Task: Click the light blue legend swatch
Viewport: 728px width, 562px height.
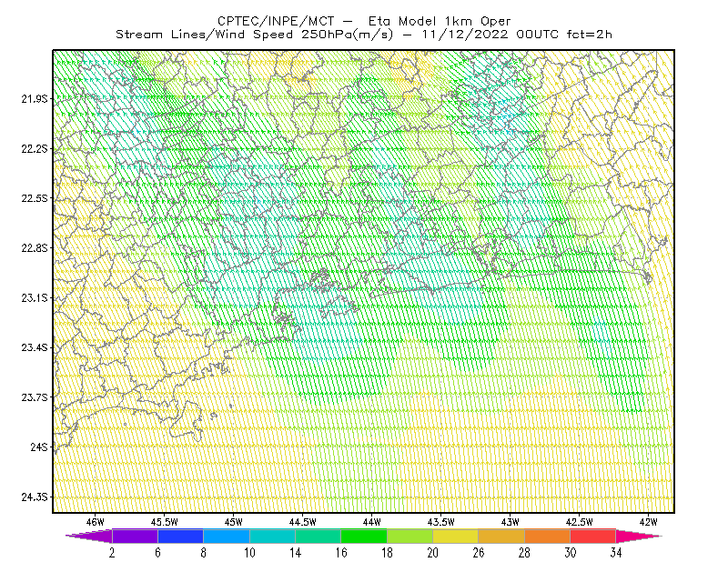Action: point(227,536)
